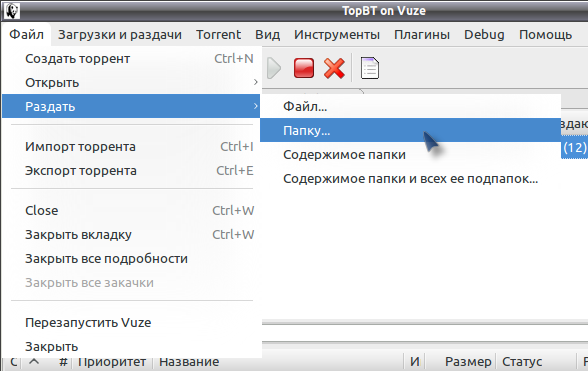Open the Файл menu
The width and height of the screenshot is (588, 371).
click(x=26, y=35)
